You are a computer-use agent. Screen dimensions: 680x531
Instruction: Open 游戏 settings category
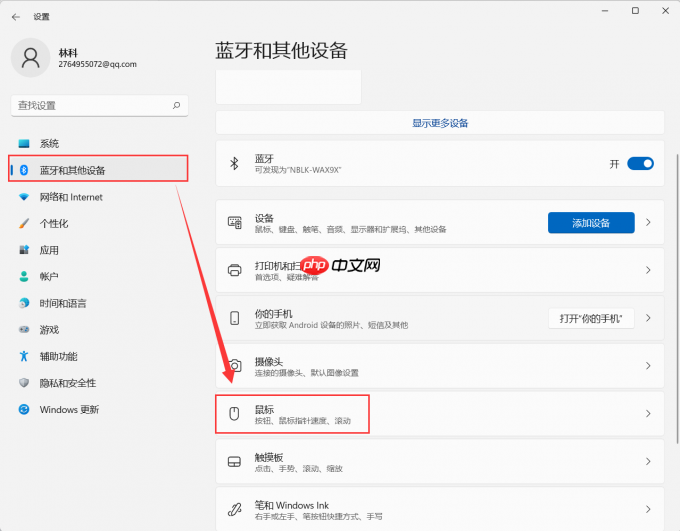[x=98, y=330]
